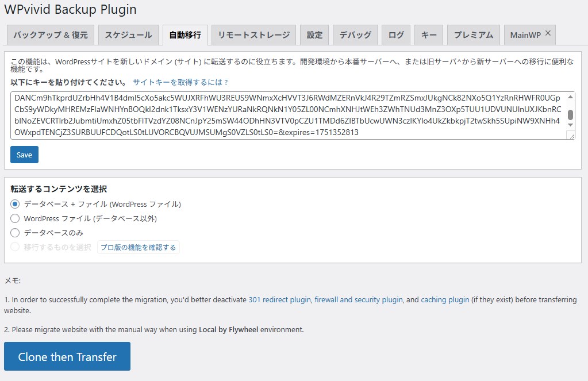Click the サイトキーを取得するには？ link
The image size is (588, 381).
(x=180, y=82)
